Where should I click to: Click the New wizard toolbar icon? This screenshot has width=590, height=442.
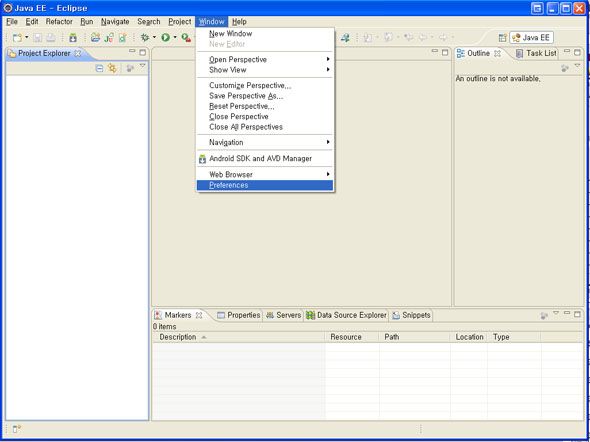pyautogui.click(x=17, y=38)
